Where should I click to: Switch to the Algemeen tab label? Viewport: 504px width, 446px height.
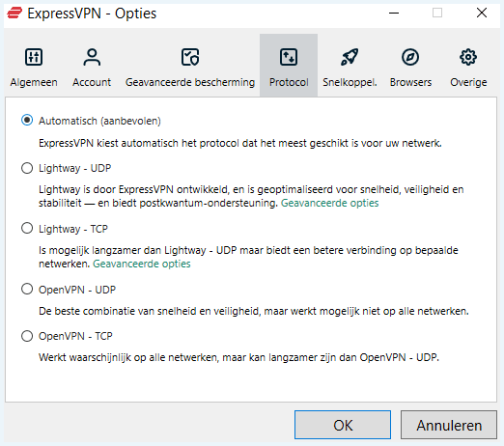pyautogui.click(x=34, y=82)
